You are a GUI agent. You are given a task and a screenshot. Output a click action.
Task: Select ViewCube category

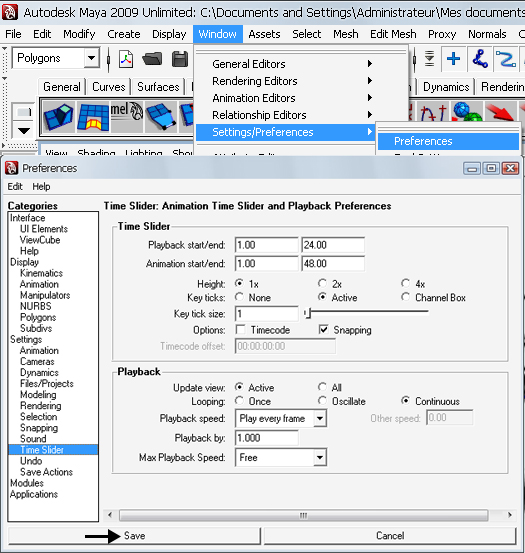pos(40,240)
